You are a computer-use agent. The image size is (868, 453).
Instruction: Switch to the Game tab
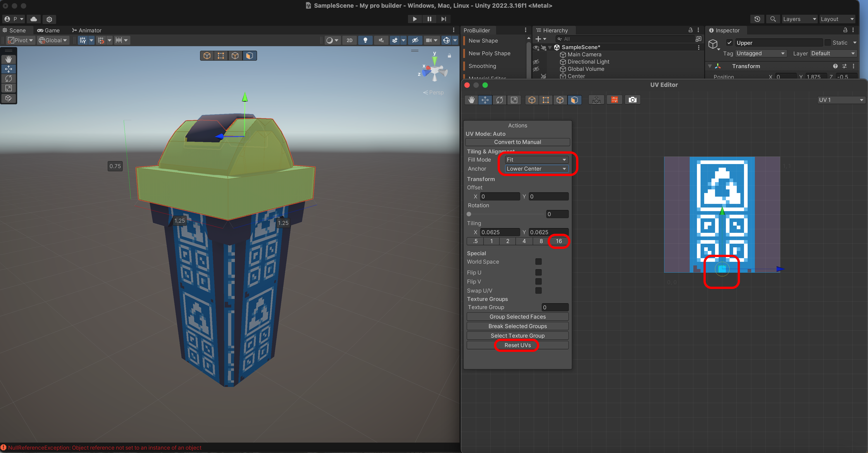pyautogui.click(x=48, y=30)
